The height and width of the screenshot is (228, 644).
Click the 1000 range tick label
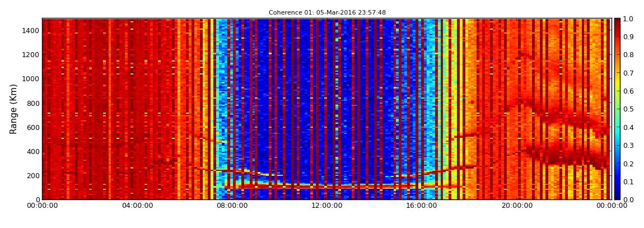click(31, 79)
